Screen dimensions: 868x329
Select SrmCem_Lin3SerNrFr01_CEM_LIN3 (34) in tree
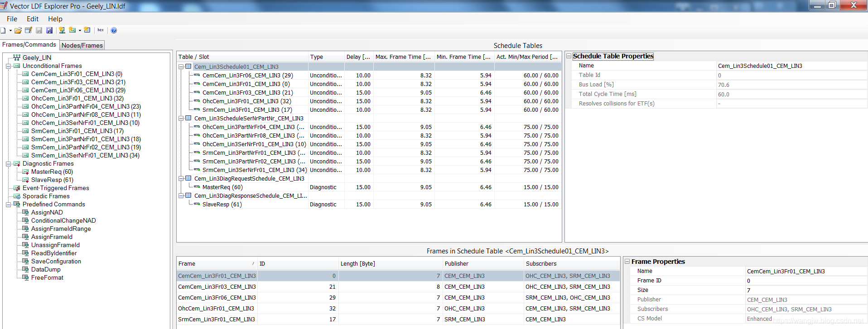[x=85, y=155]
